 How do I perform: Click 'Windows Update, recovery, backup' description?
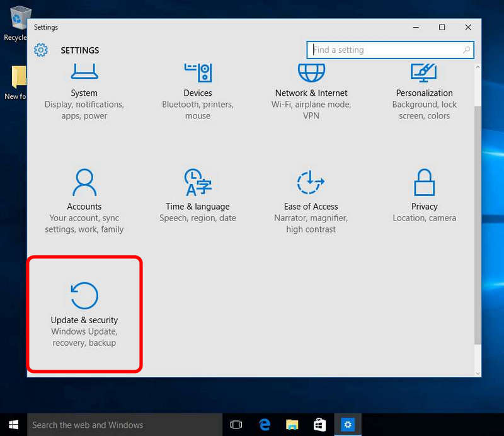click(x=84, y=337)
